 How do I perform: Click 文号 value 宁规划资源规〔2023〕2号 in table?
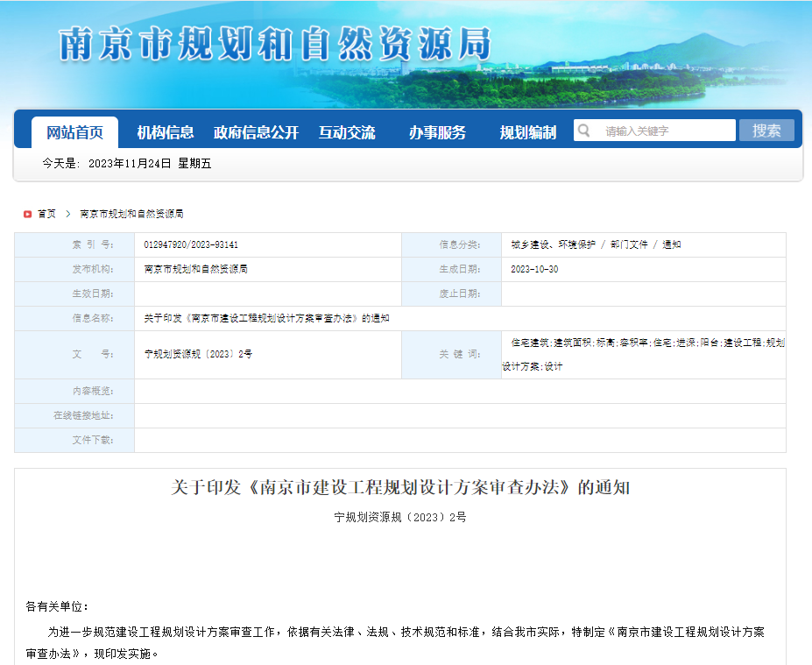(198, 354)
